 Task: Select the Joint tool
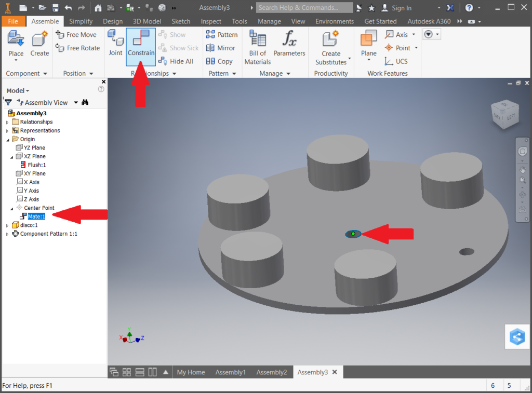pyautogui.click(x=115, y=43)
